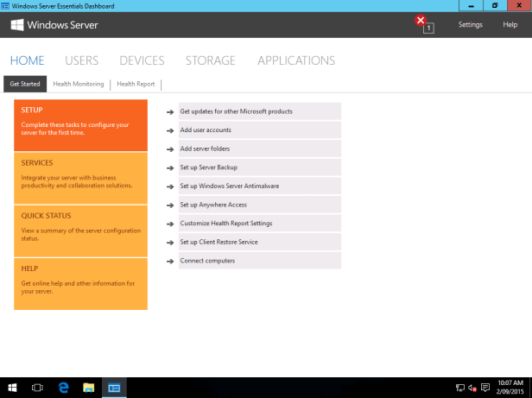
Task: Click the network status tray icon
Action: [460, 389]
